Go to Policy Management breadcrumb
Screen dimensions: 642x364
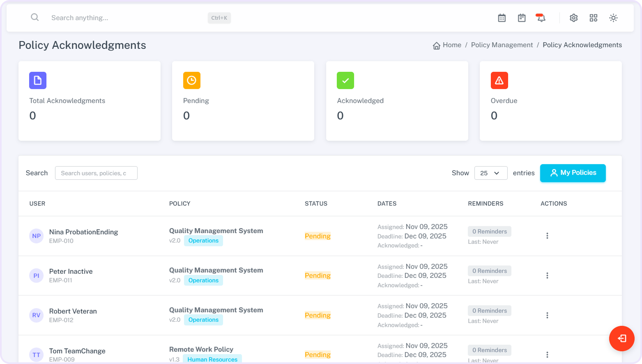pos(502,45)
